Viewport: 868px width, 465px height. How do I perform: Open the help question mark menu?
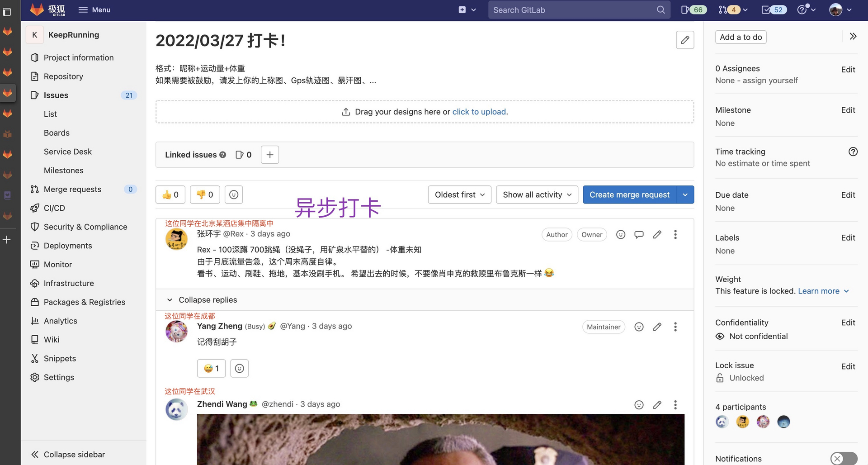(806, 9)
